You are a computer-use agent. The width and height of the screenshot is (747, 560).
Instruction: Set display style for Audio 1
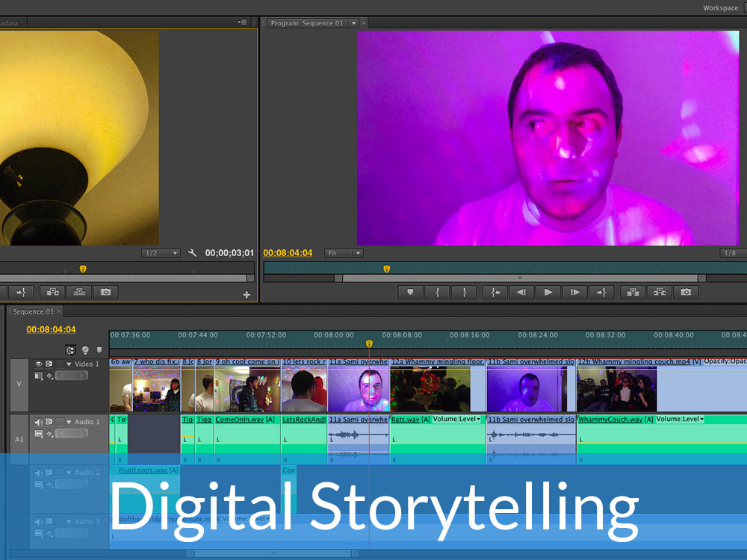point(39,433)
